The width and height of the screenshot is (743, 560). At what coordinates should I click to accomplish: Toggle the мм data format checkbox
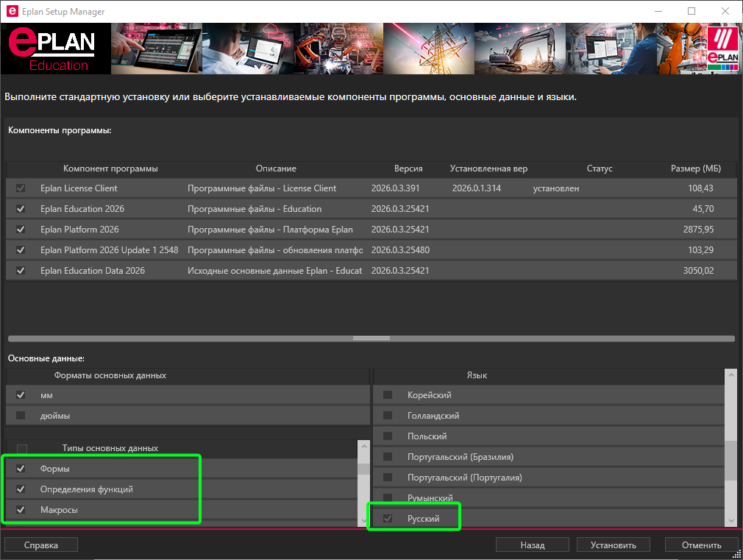[21, 395]
